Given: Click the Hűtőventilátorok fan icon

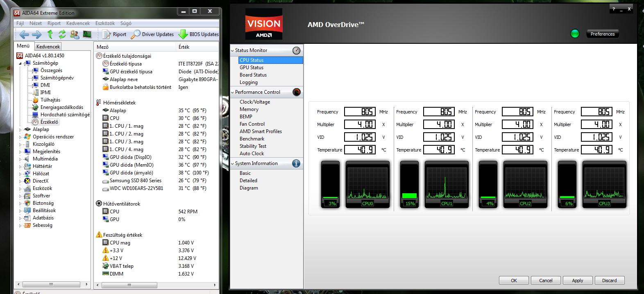Looking at the screenshot, I should coord(99,204).
